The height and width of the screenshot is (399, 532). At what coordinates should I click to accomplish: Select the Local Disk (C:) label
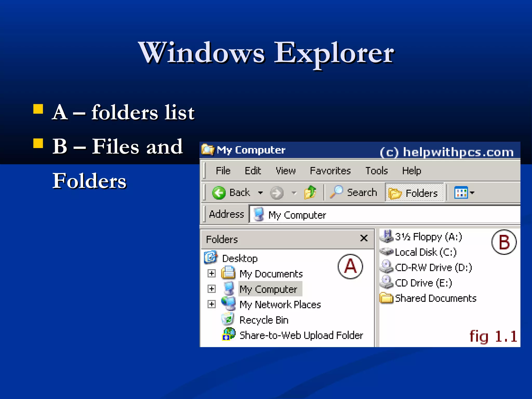point(426,252)
